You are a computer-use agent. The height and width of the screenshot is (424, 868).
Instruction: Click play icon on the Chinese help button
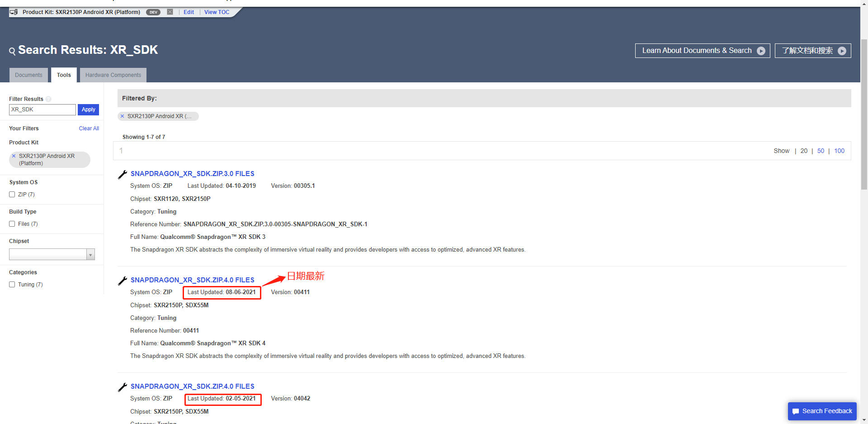[842, 51]
